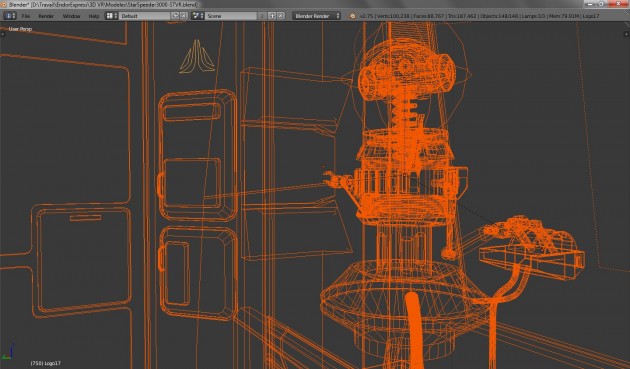Click the Objects:148/148 statistic text
Image resolution: width=630 pixels, height=369 pixels.
tap(499, 16)
